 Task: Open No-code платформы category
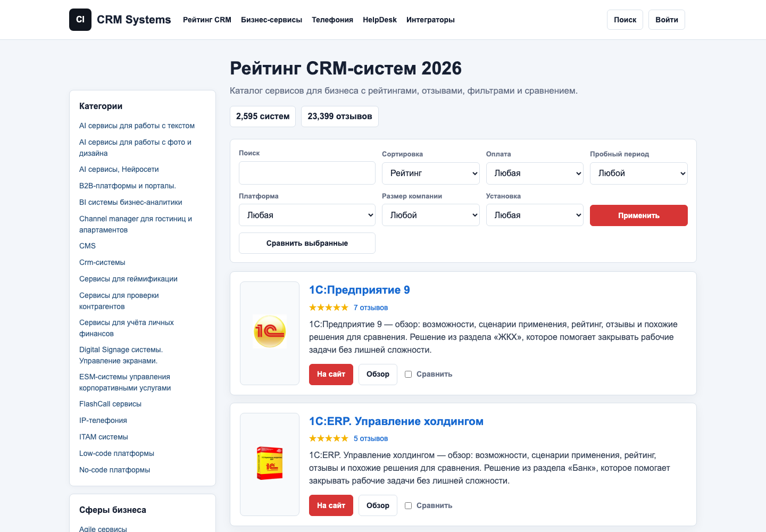(x=114, y=470)
